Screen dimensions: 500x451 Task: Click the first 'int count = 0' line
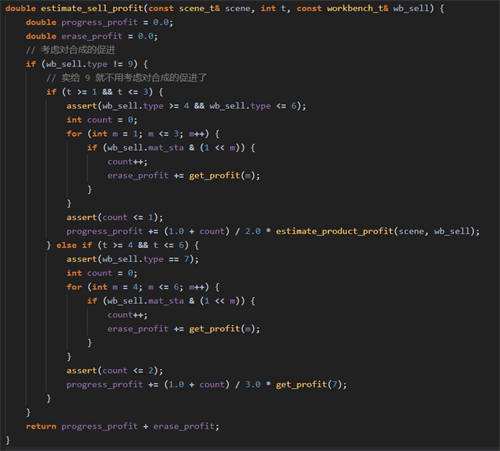click(x=102, y=120)
